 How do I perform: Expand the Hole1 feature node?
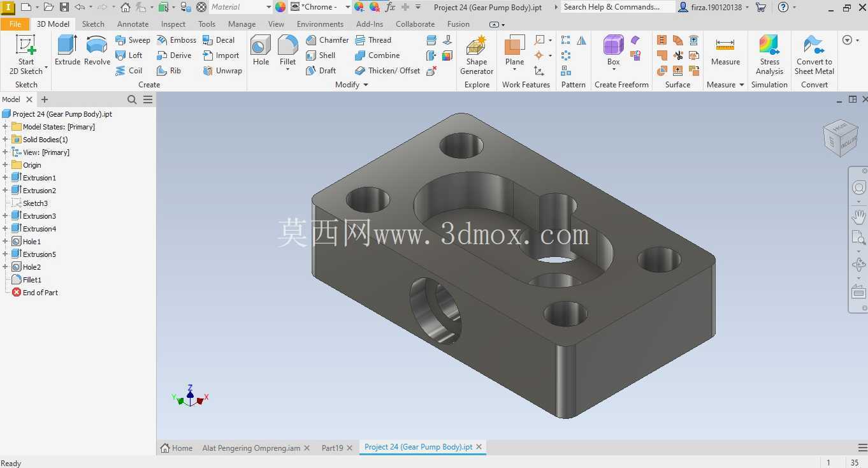(5, 242)
